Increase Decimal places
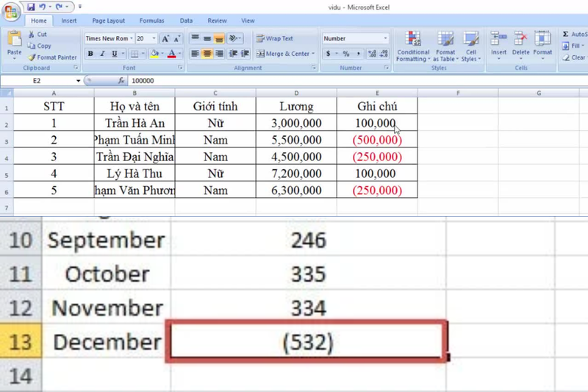The image size is (588, 392). click(372, 54)
